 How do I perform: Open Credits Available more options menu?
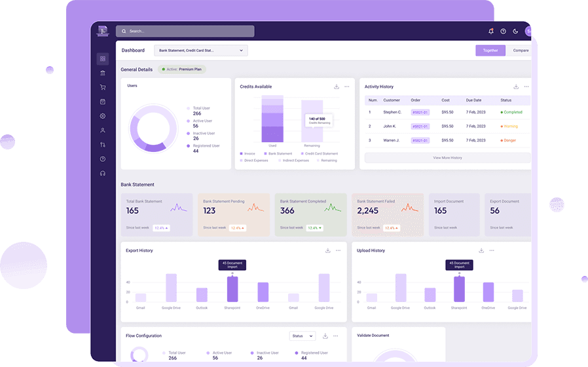tap(347, 87)
